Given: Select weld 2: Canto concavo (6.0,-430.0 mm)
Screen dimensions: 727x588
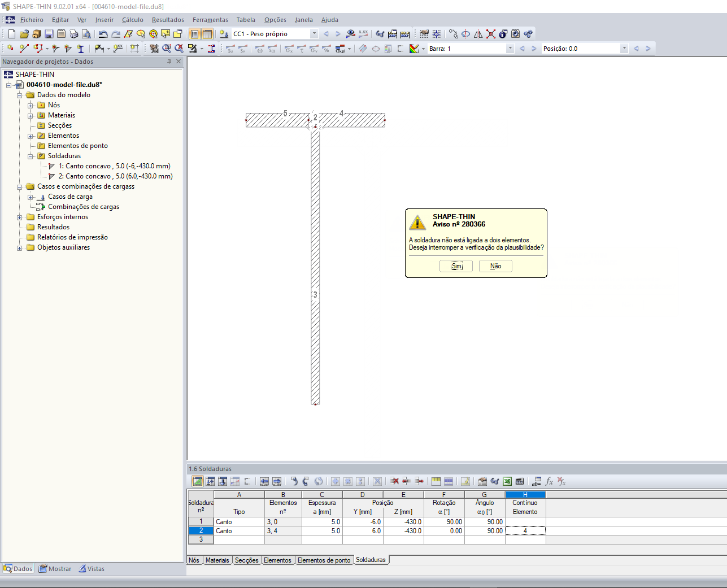Looking at the screenshot, I should pos(116,176).
